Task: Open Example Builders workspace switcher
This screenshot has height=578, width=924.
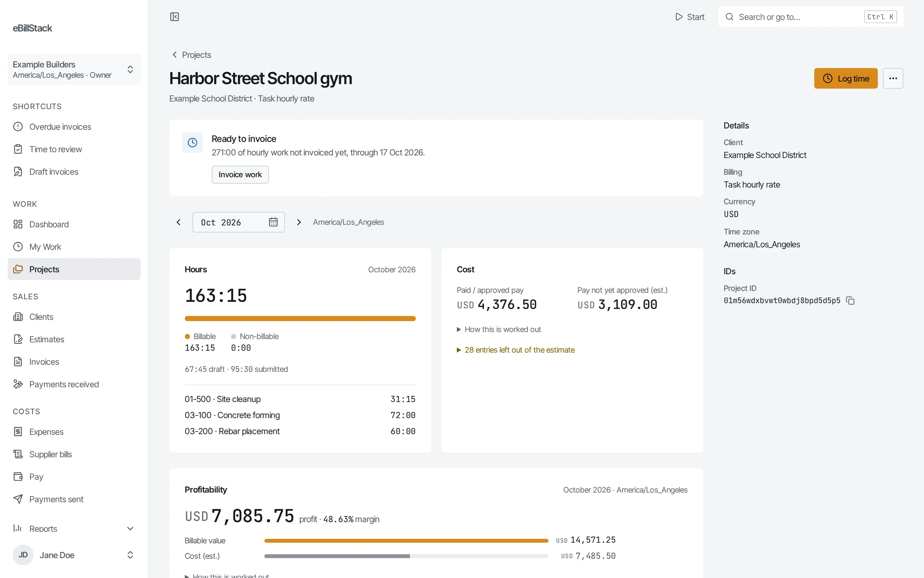Action: (x=74, y=69)
